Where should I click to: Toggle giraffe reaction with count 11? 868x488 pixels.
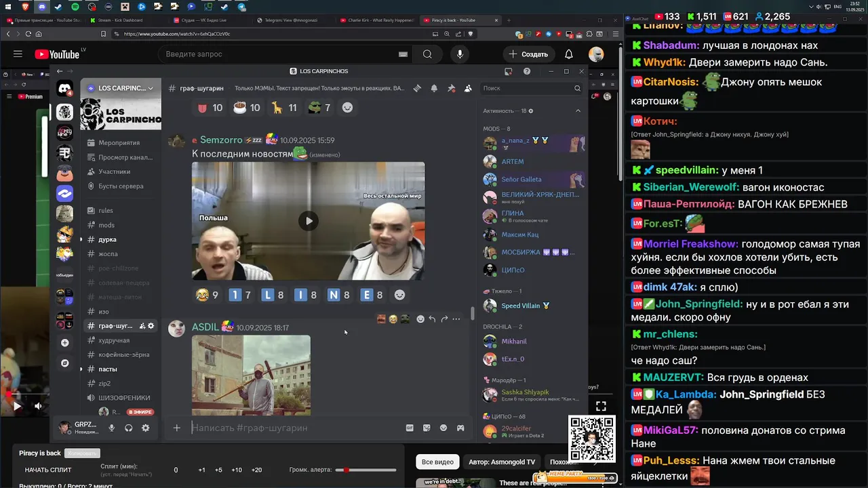click(x=284, y=107)
